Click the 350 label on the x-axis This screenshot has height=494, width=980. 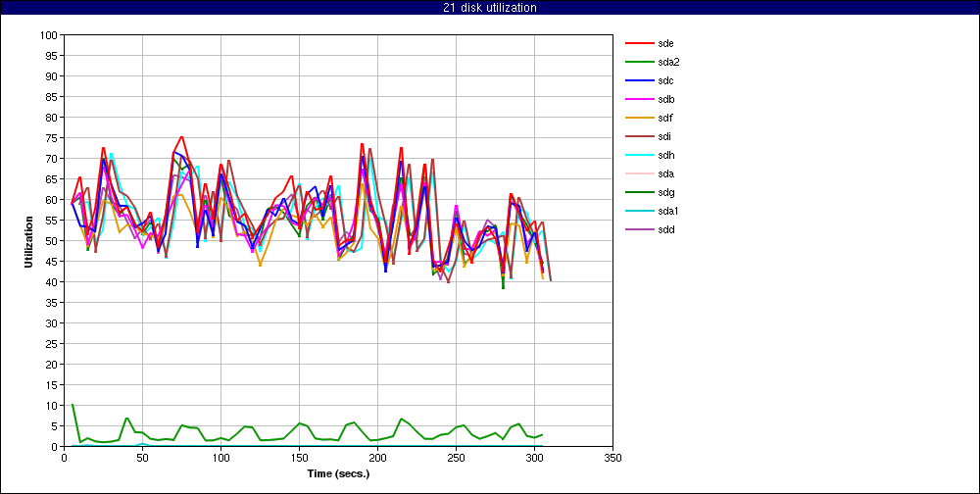pos(612,458)
